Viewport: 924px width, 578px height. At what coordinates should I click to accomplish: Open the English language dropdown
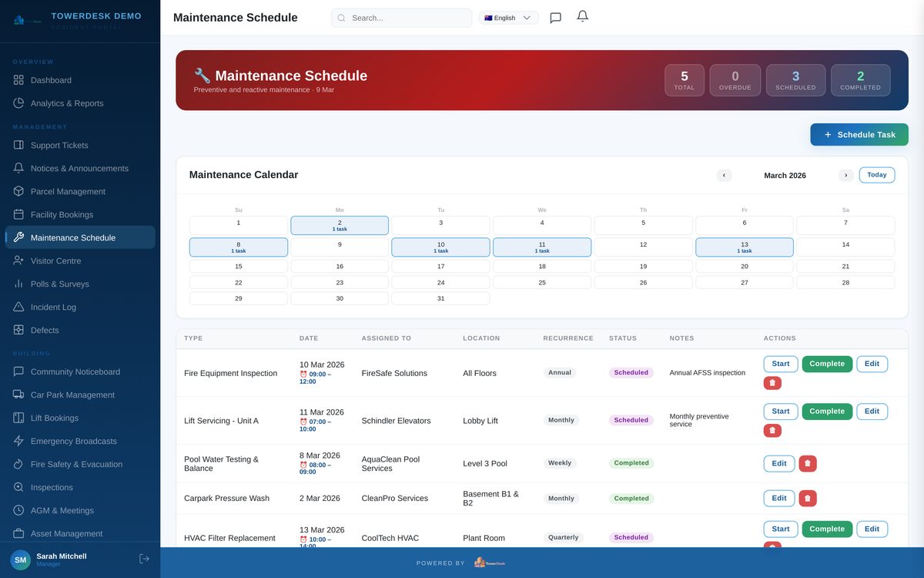(x=507, y=16)
